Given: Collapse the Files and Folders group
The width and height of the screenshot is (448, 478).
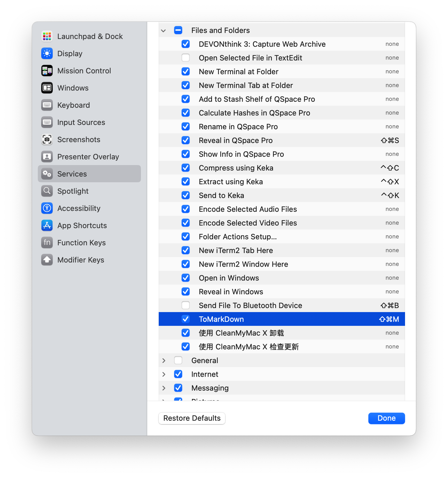Looking at the screenshot, I should tap(164, 30).
